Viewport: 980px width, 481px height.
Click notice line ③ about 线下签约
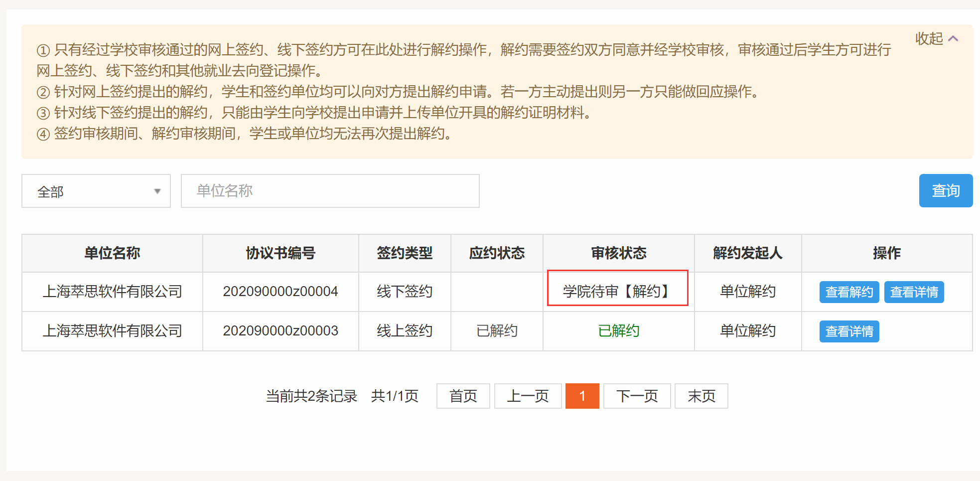pos(314,113)
